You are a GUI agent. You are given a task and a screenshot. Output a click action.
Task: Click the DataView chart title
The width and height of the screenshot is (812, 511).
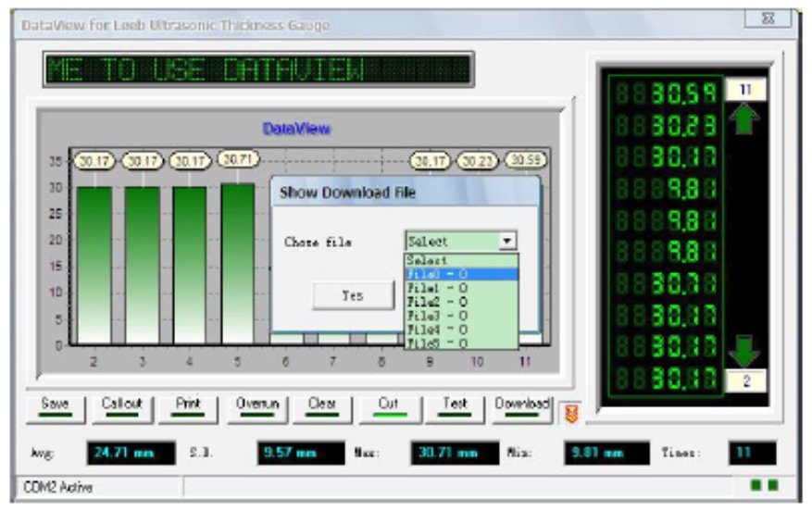point(296,129)
